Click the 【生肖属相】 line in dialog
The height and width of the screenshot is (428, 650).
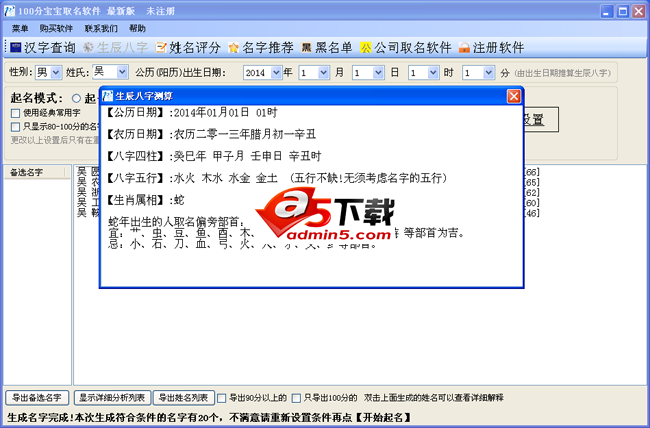pyautogui.click(x=145, y=200)
